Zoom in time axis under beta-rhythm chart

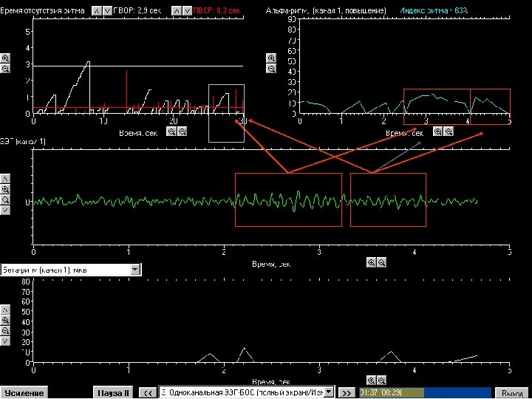(371, 381)
